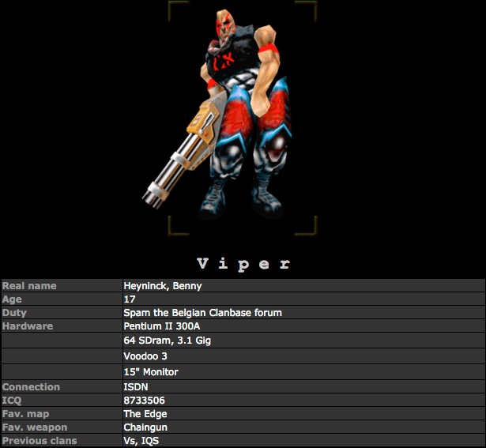Click the "Previous clans" row label

click(x=36, y=440)
